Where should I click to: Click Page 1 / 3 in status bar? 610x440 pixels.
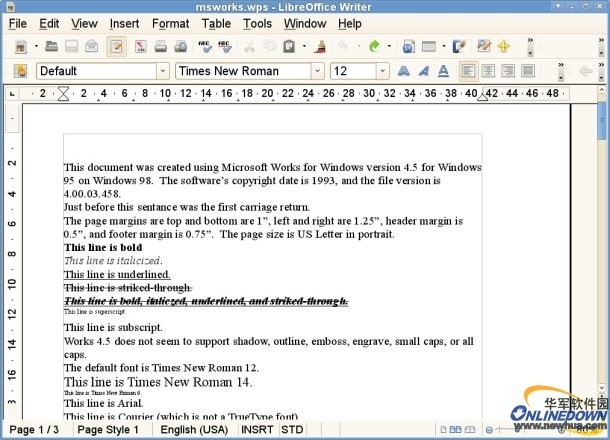click(x=34, y=429)
